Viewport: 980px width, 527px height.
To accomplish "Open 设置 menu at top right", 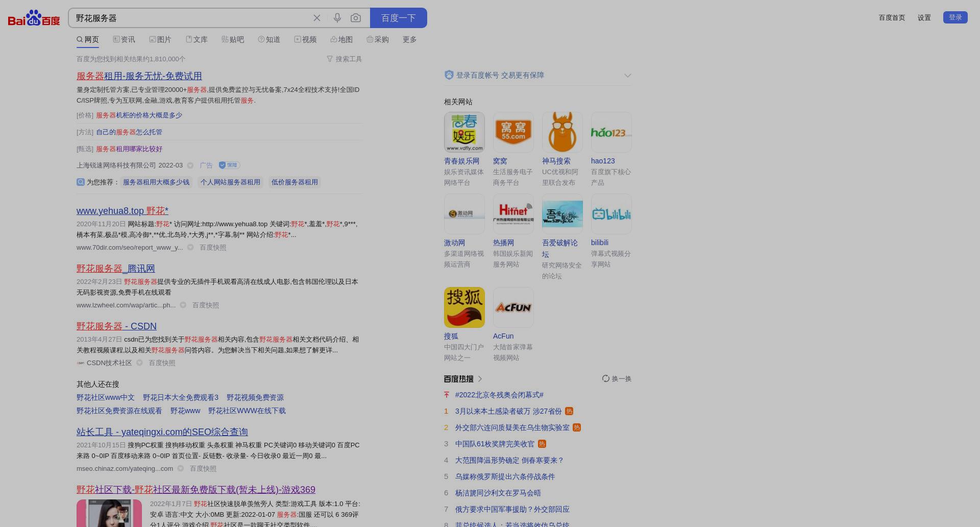I will (x=924, y=17).
